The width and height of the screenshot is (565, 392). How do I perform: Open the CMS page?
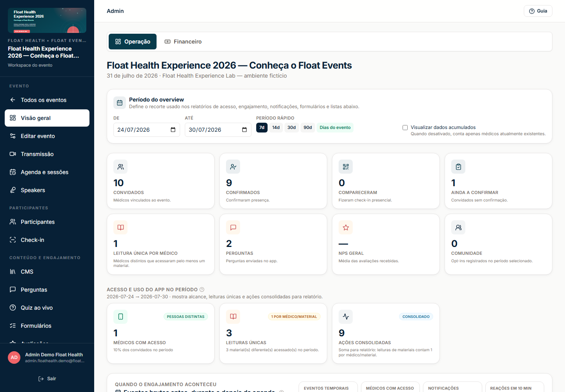point(47,272)
